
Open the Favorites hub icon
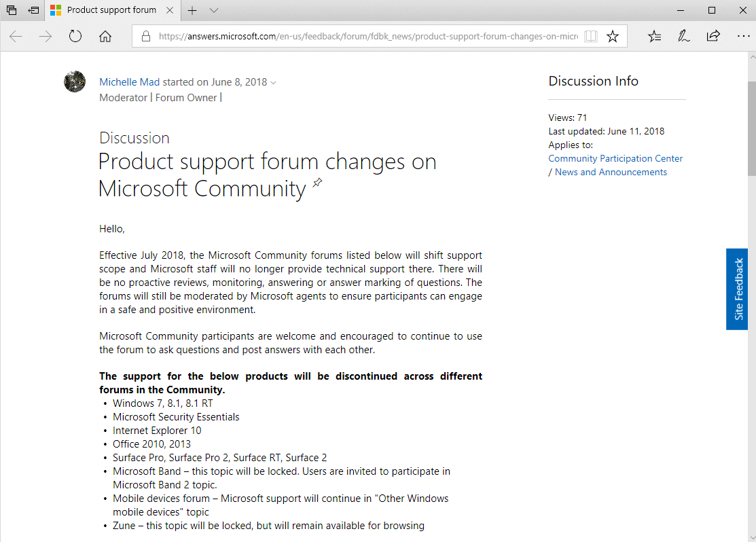[654, 36]
